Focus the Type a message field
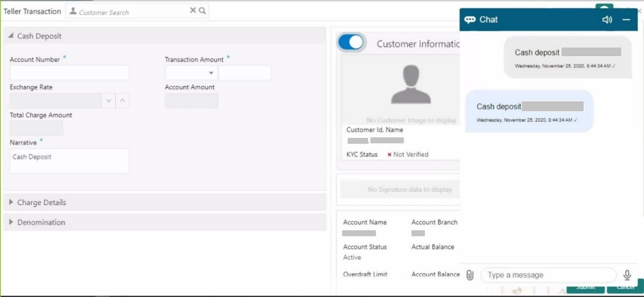This screenshot has height=297, width=644. point(549,275)
